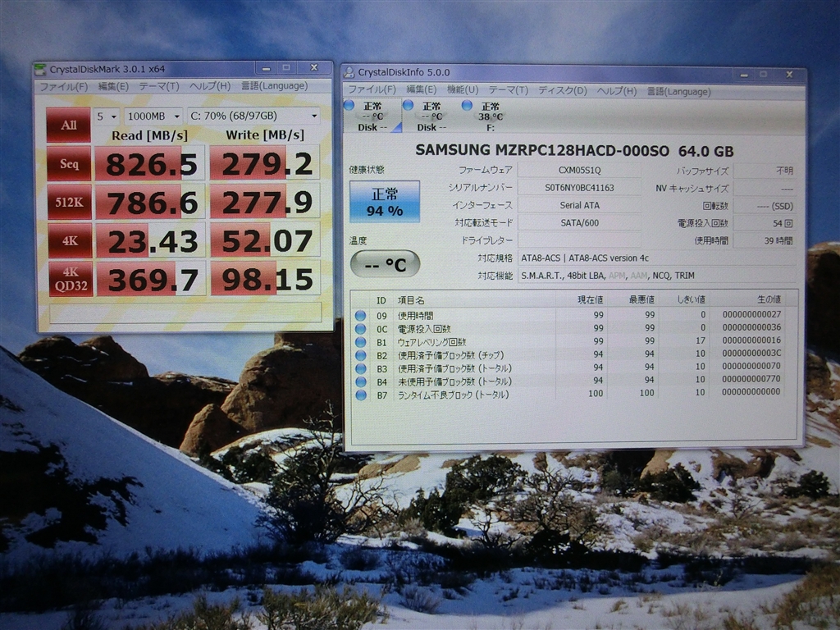Open ヘルプ(H) menu in CrystalDiskMark
This screenshot has width=840, height=630.
pos(210,86)
